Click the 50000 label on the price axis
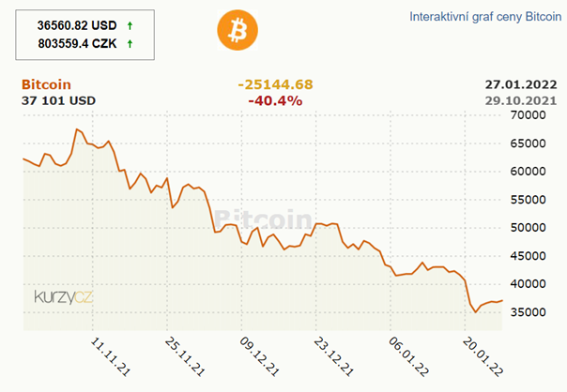 tap(528, 227)
